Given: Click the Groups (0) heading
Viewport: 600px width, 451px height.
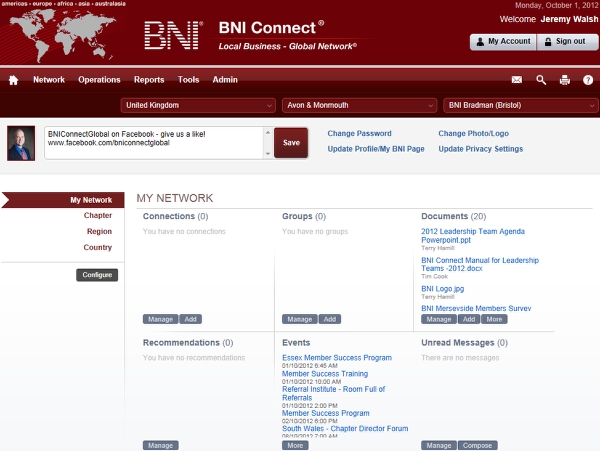Looking at the screenshot, I should tap(304, 216).
